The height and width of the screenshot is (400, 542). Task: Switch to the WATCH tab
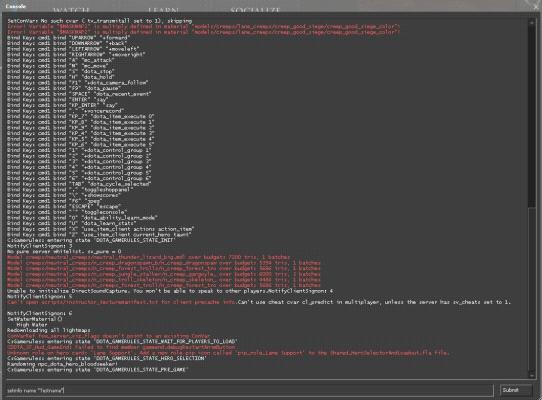tap(72, 10)
